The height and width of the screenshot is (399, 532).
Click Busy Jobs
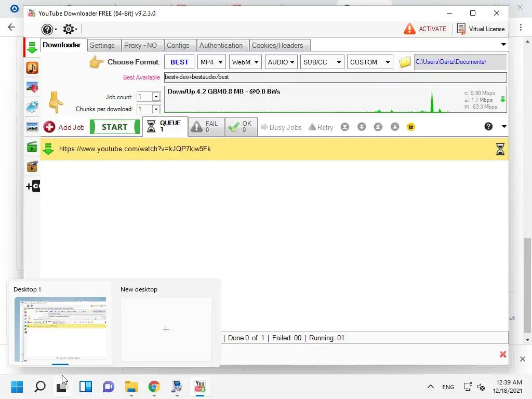(x=281, y=127)
